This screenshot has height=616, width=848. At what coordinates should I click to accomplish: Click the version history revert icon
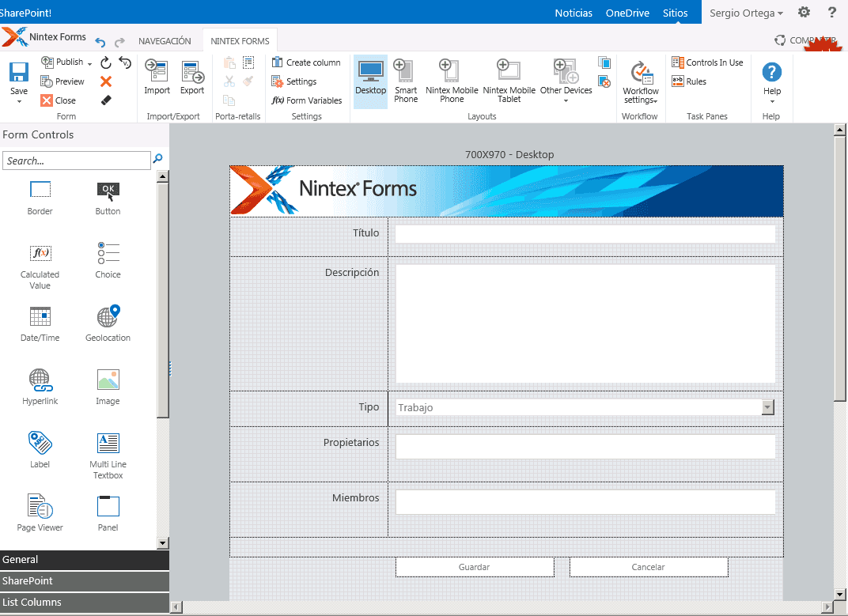pos(126,62)
